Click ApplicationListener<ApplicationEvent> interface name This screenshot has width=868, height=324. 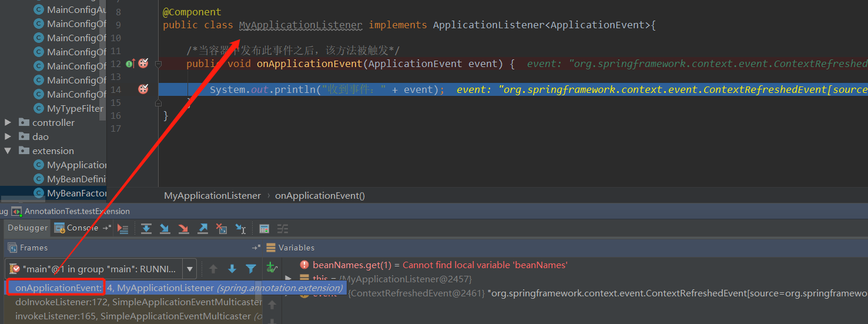click(541, 25)
